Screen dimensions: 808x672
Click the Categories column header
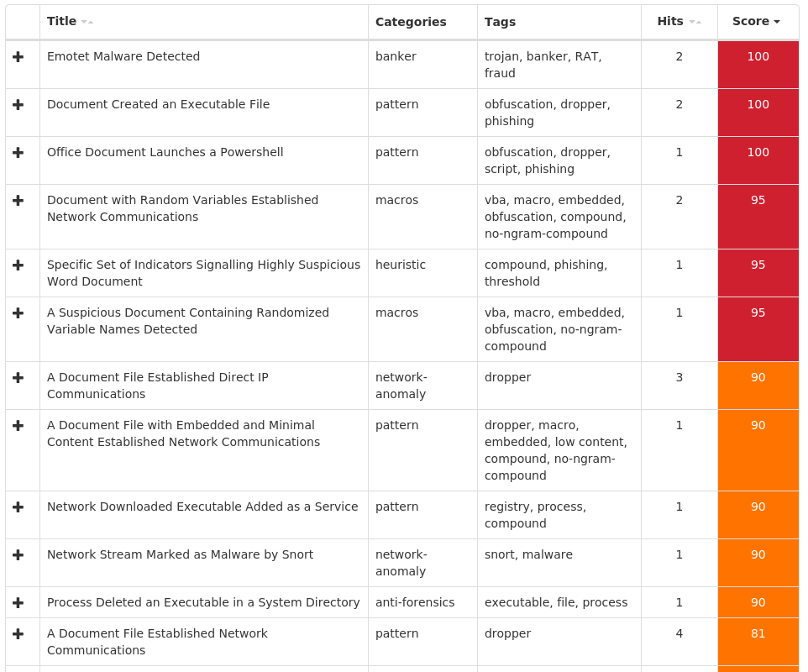[411, 22]
